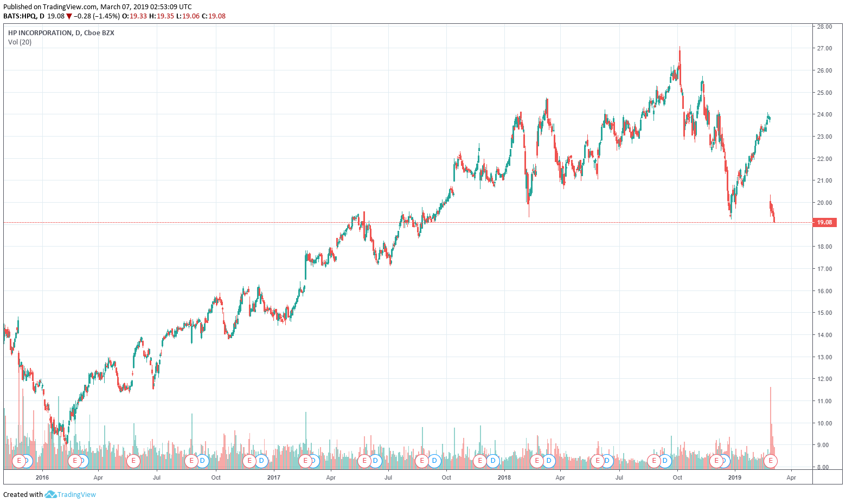The width and height of the screenshot is (846, 504).
Task: Toggle the earnings marker under the Jan 2018 candles
Action: coord(480,461)
